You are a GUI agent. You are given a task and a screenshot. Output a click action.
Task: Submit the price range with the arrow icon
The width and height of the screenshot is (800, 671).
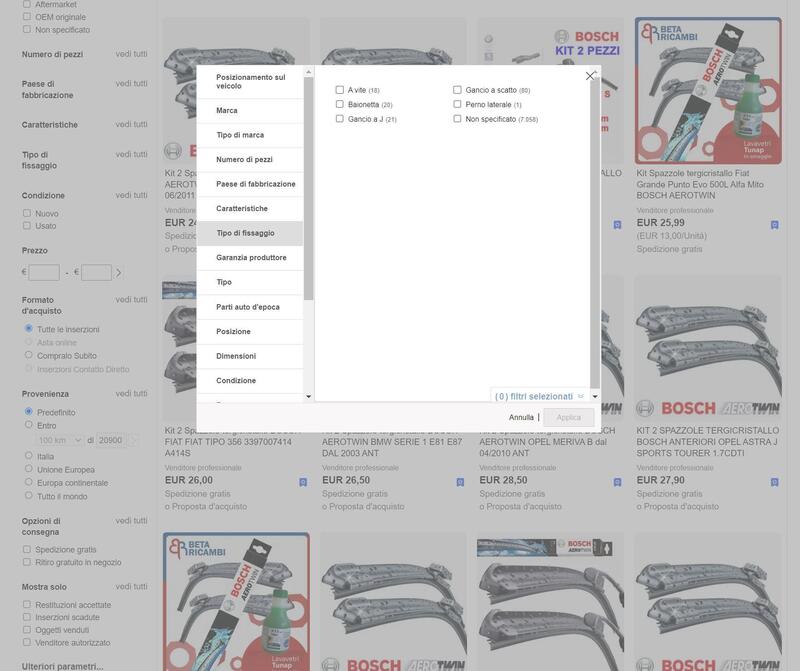tap(118, 273)
